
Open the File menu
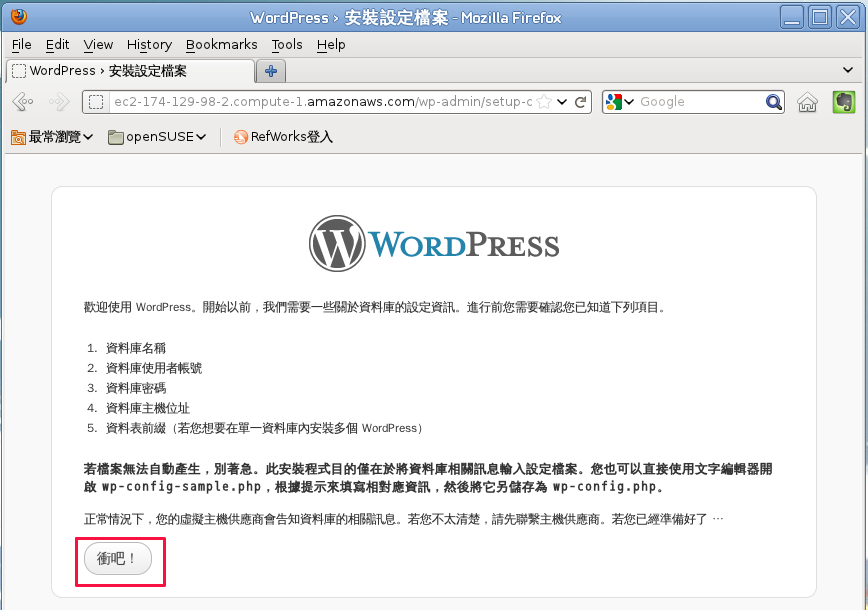click(22, 44)
